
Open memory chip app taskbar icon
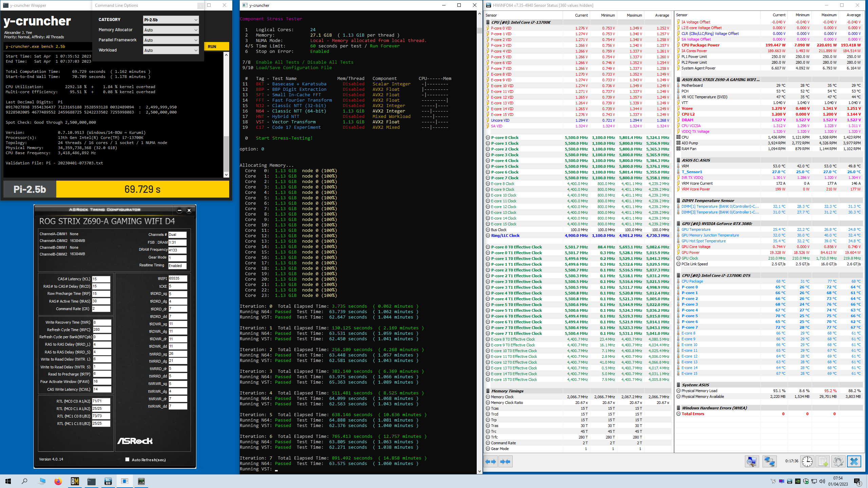pyautogui.click(x=141, y=481)
